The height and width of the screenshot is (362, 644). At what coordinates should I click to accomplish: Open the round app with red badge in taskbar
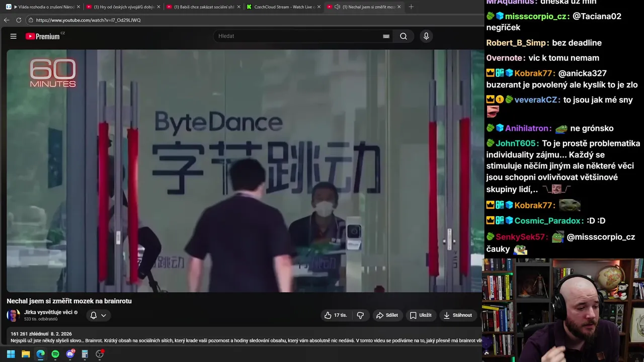point(100,354)
